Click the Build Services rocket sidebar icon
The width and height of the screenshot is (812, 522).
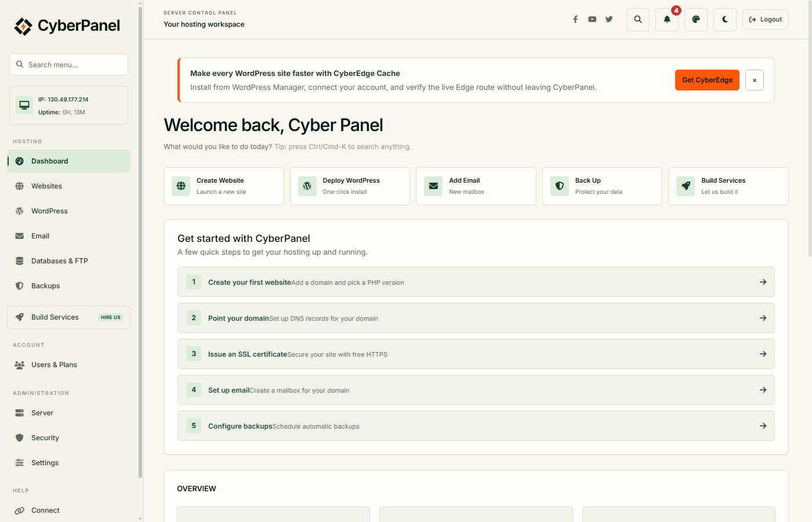[20, 317]
